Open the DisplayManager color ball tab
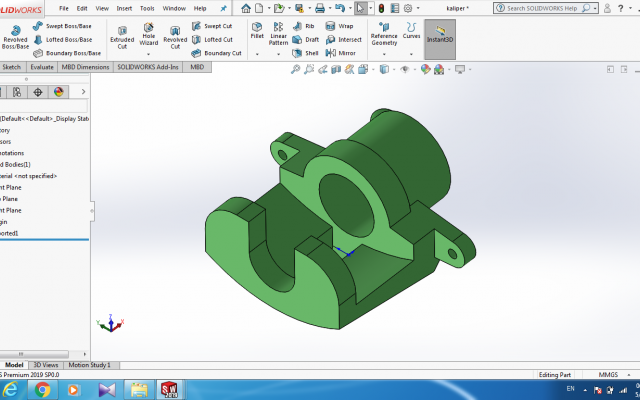 tap(58, 92)
